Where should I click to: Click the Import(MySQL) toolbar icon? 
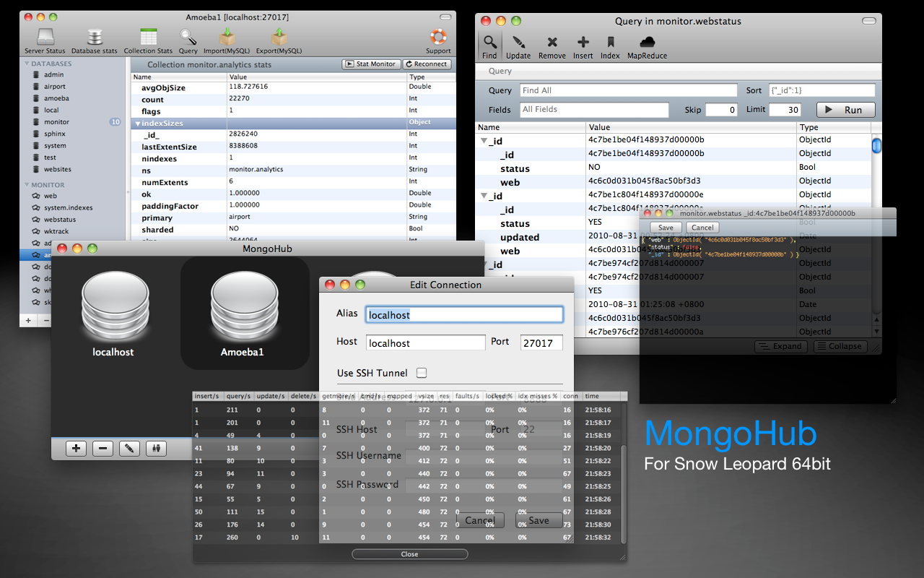point(228,38)
